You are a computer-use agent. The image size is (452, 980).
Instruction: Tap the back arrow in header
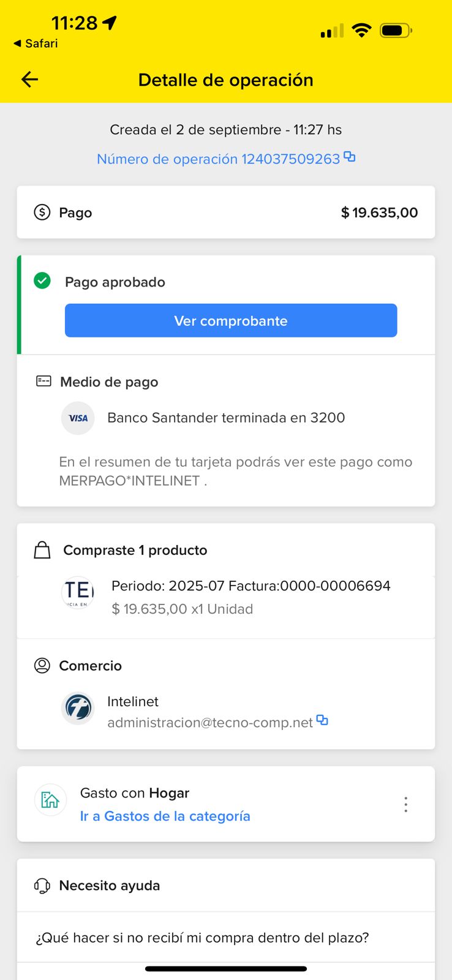[x=29, y=80]
